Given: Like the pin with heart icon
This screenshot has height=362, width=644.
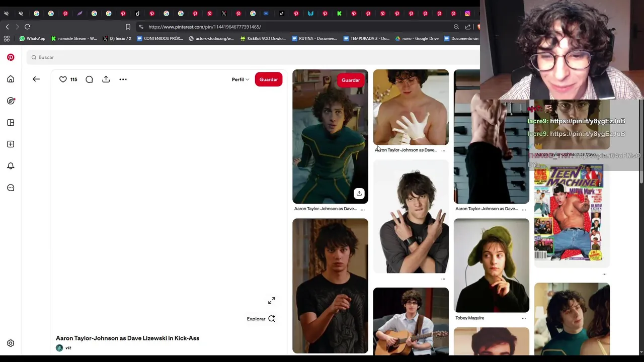Looking at the screenshot, I should click(x=63, y=79).
